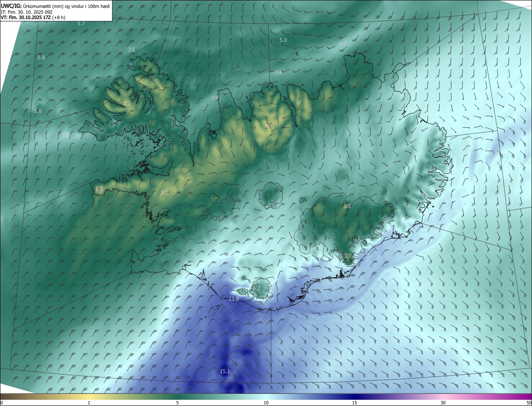Click the 10 tick label on the color scale

point(266,403)
